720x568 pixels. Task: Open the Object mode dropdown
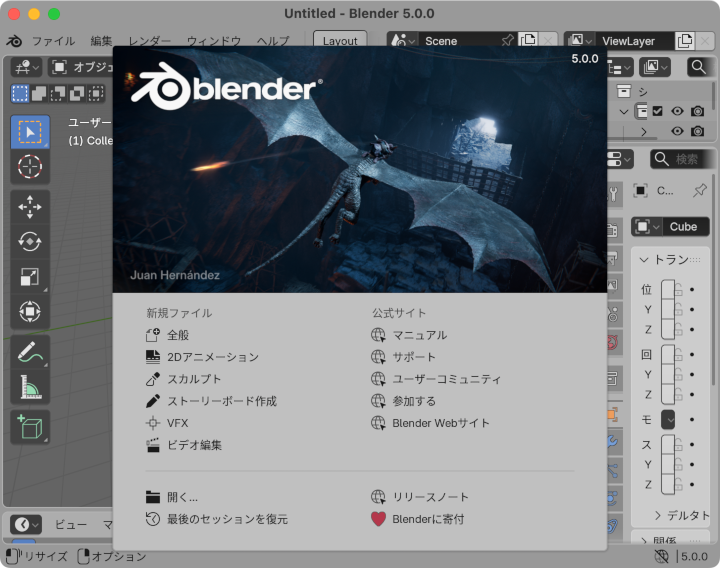(80, 67)
